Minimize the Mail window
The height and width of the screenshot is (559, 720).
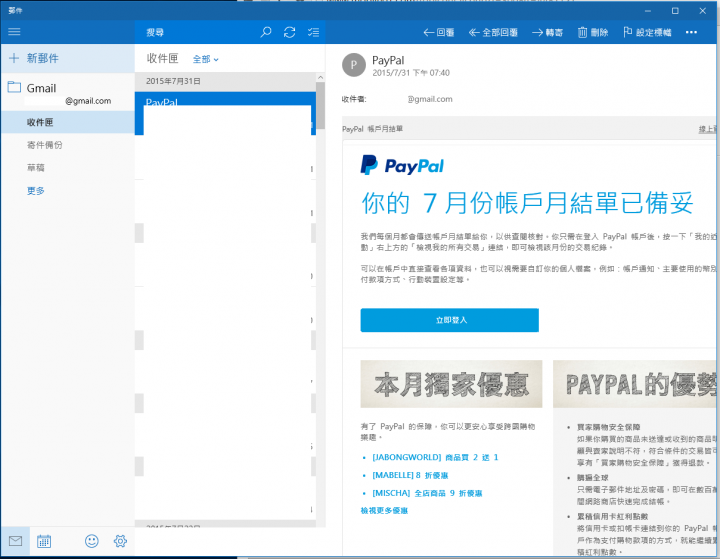647,11
